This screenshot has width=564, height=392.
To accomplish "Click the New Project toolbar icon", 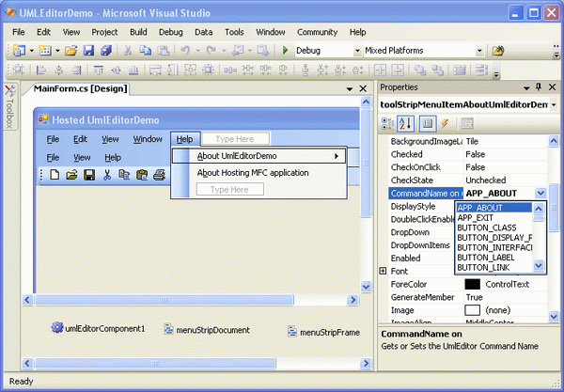I will 19,51.
